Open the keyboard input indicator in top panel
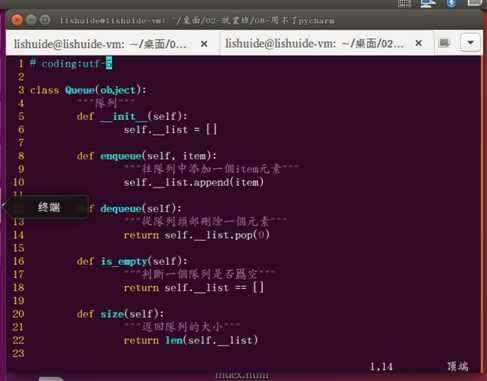 pyautogui.click(x=405, y=3)
